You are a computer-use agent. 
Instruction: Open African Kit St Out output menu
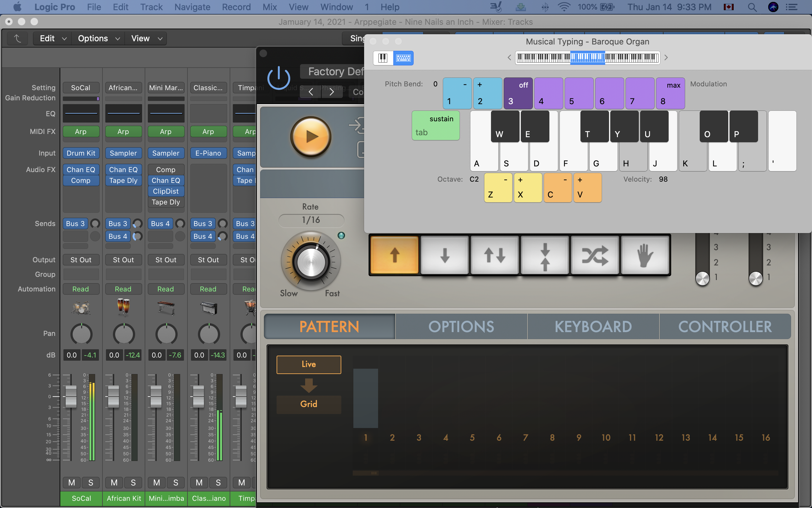pos(123,260)
